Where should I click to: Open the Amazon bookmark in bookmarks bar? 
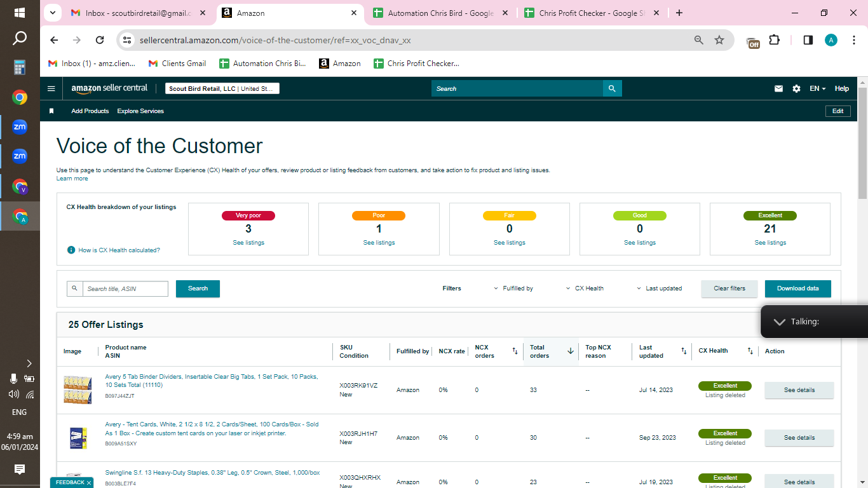pos(340,64)
